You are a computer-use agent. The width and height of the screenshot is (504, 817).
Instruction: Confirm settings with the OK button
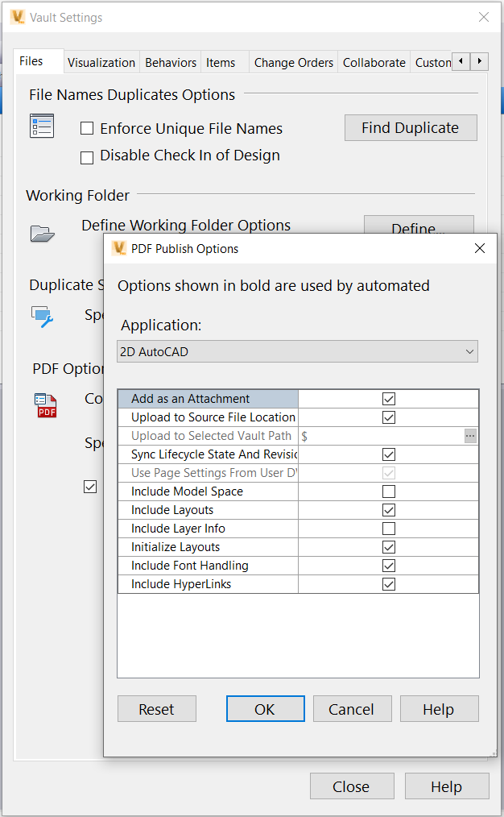pyautogui.click(x=265, y=709)
